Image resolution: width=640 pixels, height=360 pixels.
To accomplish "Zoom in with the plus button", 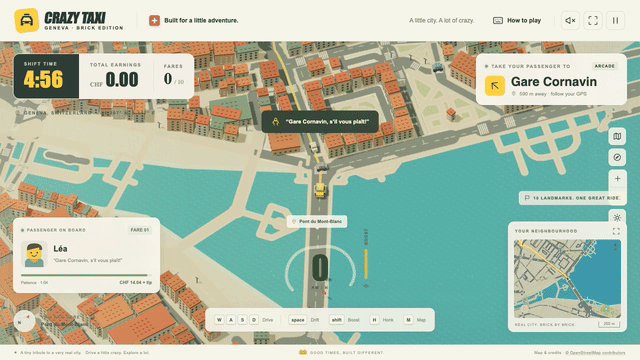I will 617,178.
